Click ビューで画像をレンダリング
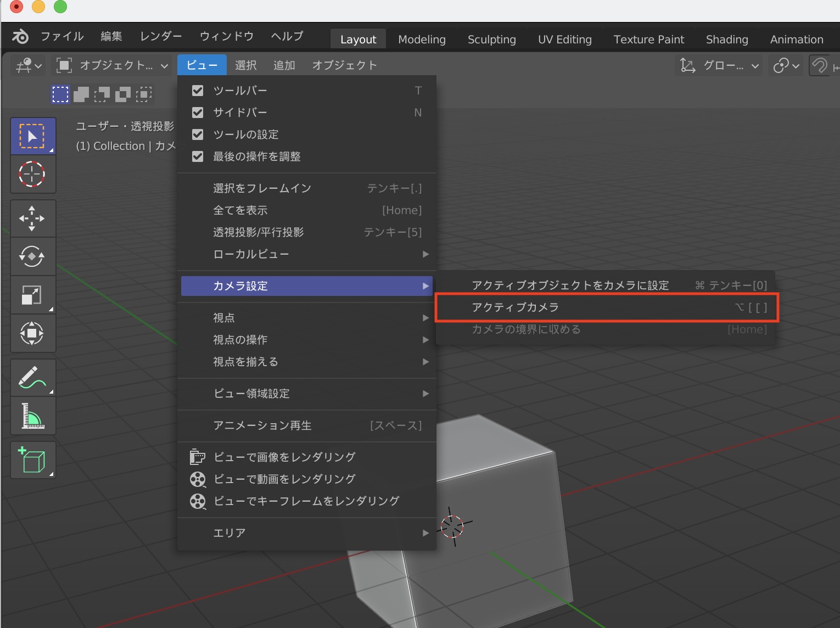This screenshot has width=840, height=628. 284,457
